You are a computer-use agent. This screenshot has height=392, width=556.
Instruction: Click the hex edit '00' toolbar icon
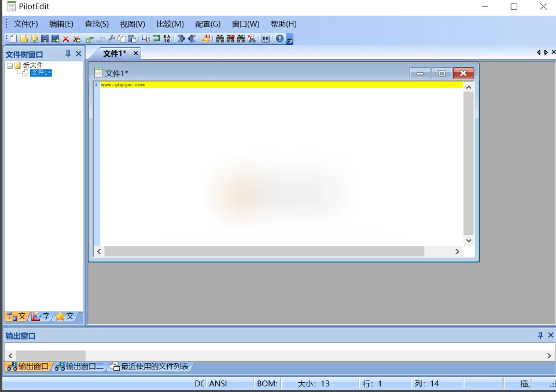click(x=266, y=39)
